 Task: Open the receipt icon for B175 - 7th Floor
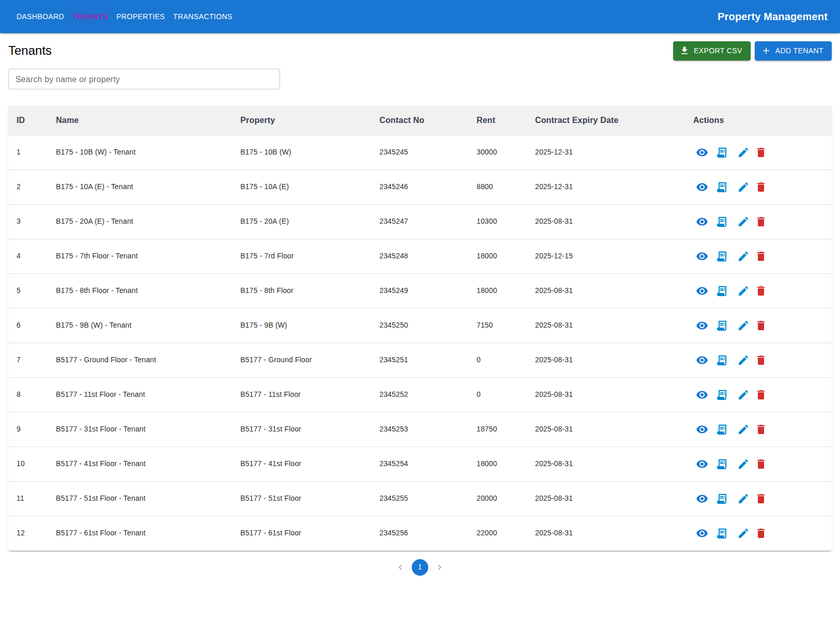(722, 256)
